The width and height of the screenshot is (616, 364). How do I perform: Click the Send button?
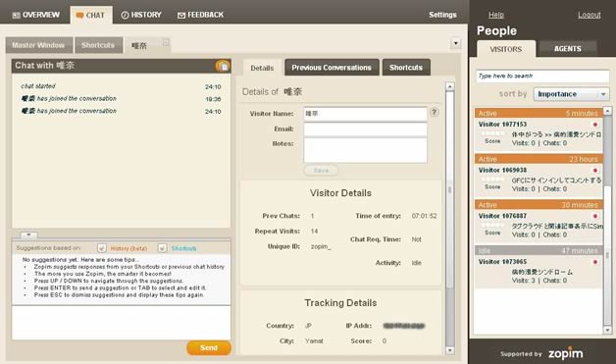(209, 348)
